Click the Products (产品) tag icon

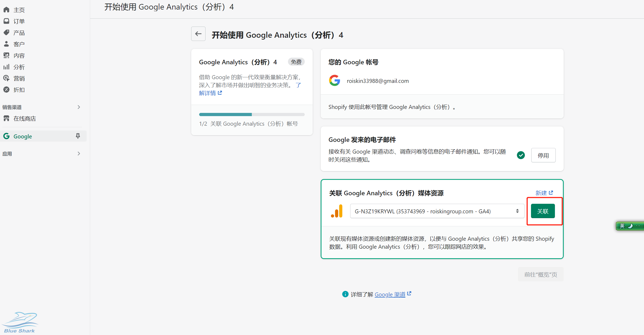tap(6, 32)
